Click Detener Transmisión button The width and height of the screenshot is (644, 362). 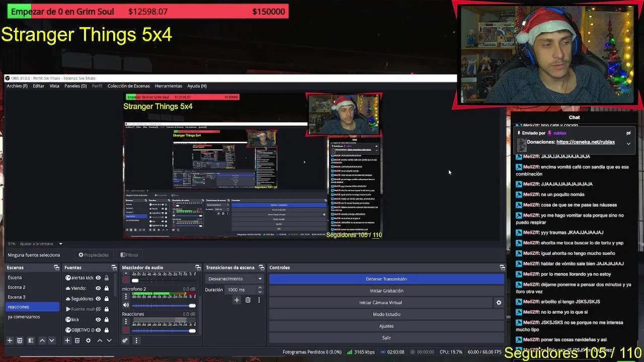(x=386, y=279)
